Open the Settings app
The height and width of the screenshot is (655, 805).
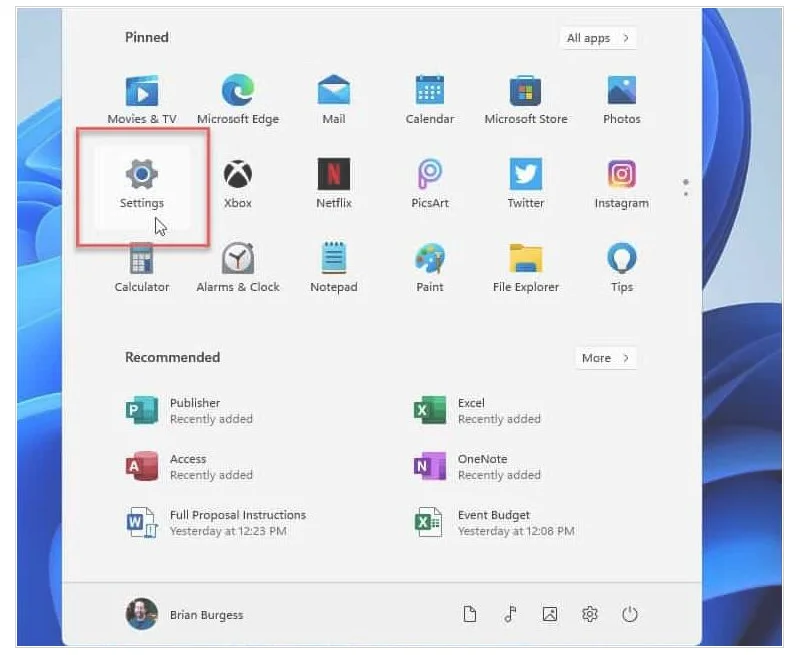tap(142, 183)
